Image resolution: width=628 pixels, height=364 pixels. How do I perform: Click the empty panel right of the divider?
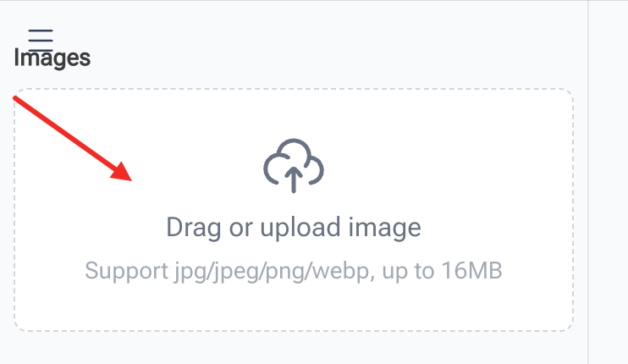(x=609, y=182)
